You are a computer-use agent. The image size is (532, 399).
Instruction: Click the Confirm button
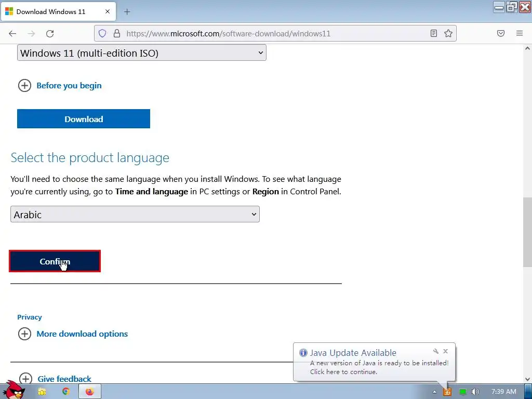[55, 261]
